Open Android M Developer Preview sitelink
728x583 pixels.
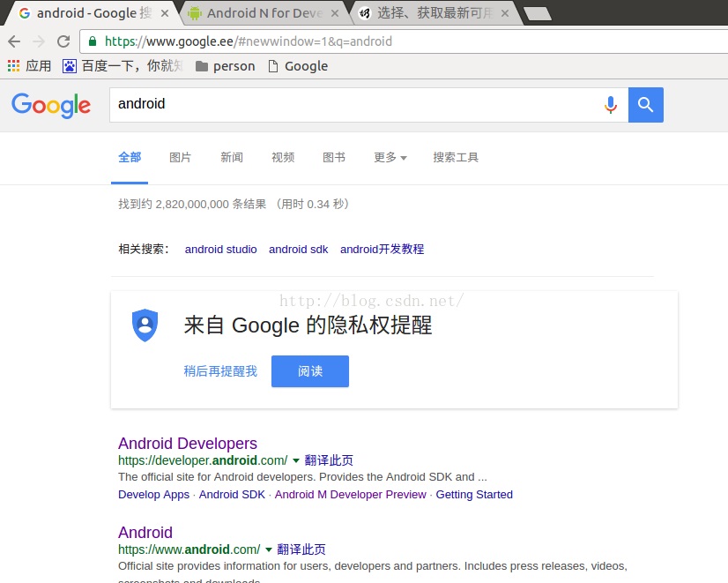click(x=350, y=494)
